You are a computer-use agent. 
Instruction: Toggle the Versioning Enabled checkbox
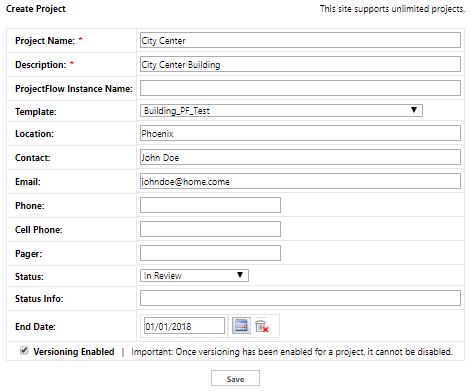click(24, 351)
